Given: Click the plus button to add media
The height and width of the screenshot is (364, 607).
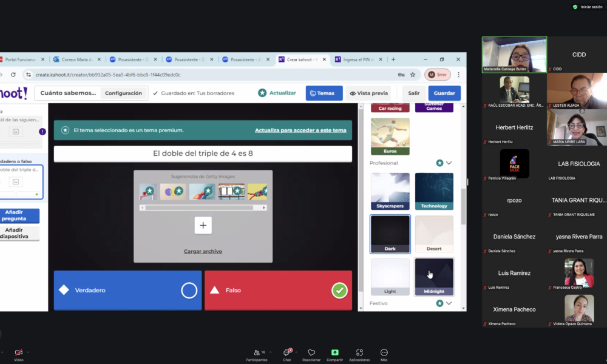Looking at the screenshot, I should click(x=203, y=225).
